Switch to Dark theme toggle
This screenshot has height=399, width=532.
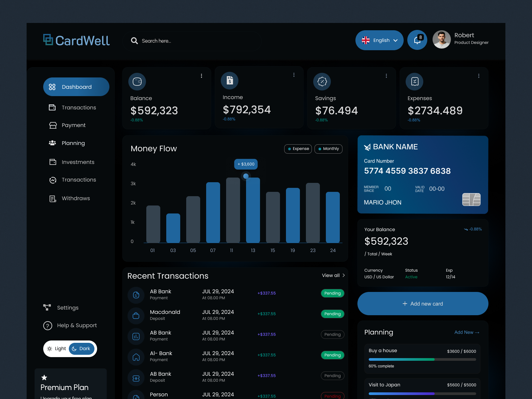81,348
